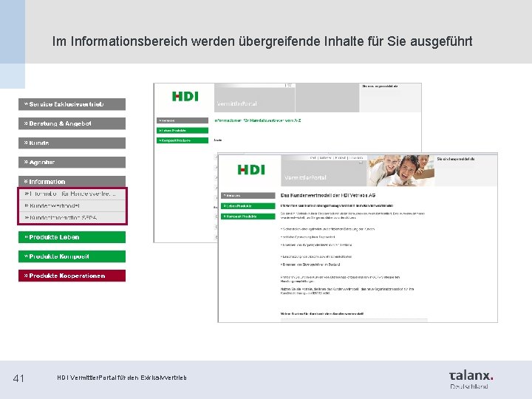Click slide number 41
This screenshot has width=532, height=399.
click(18, 378)
